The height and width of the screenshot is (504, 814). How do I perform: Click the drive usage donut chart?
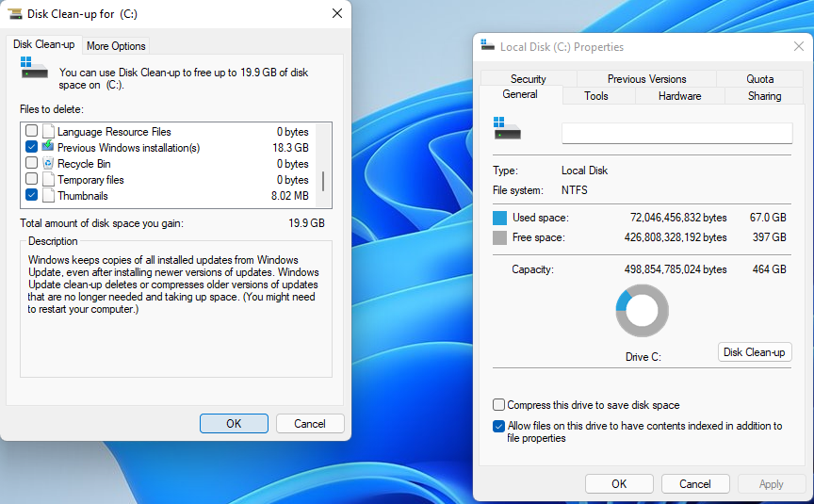(643, 310)
